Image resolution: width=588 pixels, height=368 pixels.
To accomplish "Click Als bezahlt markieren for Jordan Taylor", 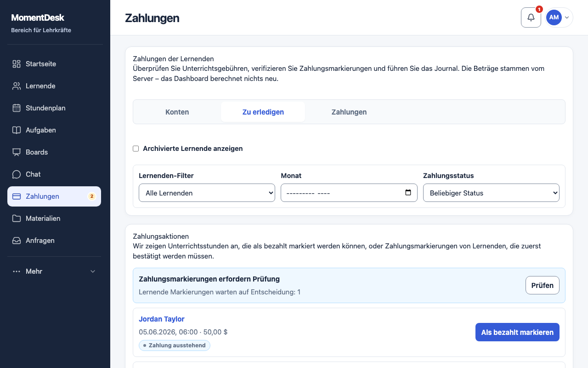I will [x=517, y=332].
